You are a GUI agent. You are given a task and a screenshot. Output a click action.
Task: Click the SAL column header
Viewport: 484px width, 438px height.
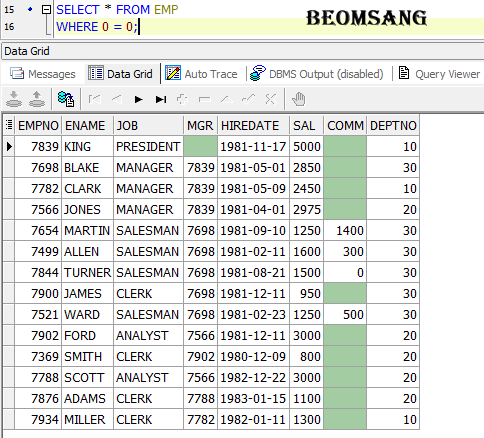tap(307, 125)
